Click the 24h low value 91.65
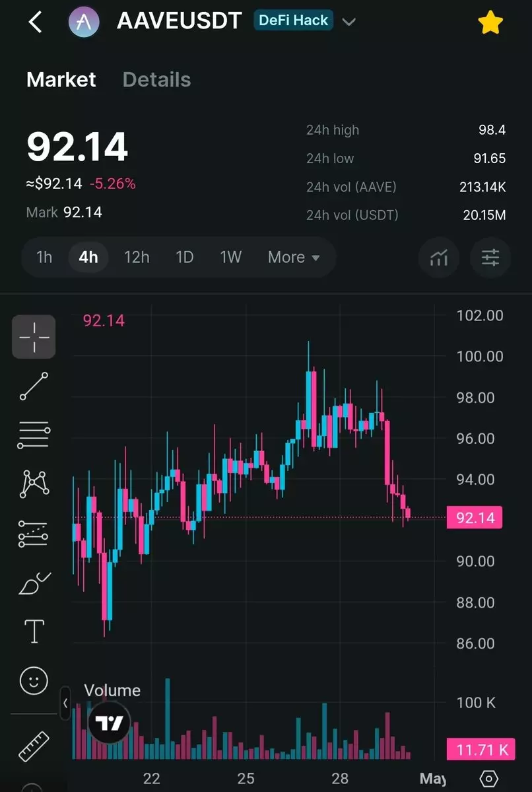The height and width of the screenshot is (792, 532). coord(490,159)
